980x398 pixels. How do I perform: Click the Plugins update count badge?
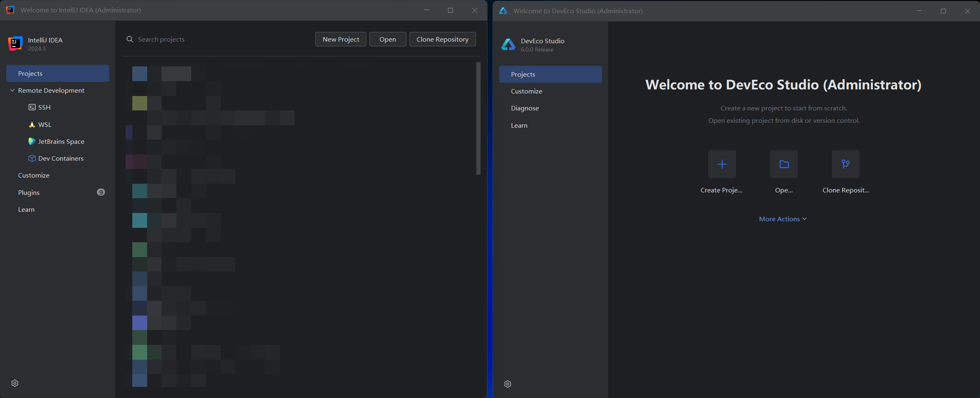(x=101, y=192)
